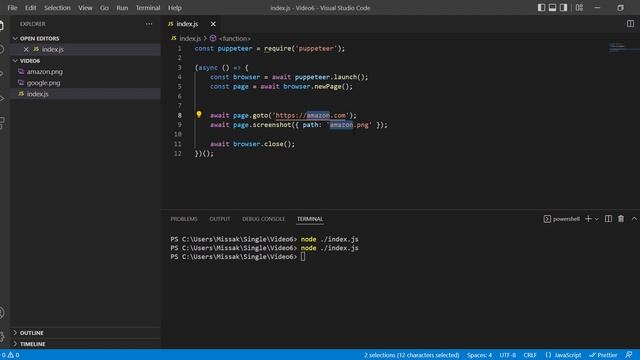This screenshot has height=360, width=640.
Task: Toggle primary side bar layout icon
Action: (541, 8)
